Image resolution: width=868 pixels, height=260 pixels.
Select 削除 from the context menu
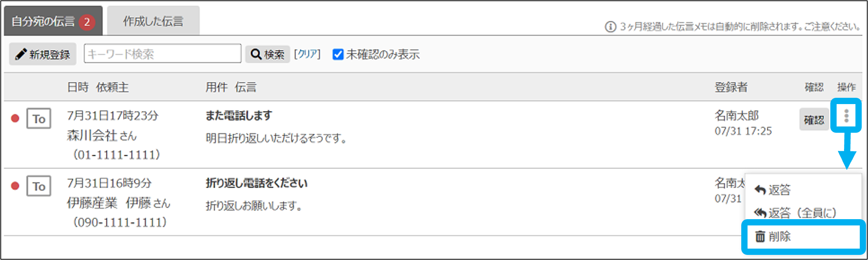[780, 236]
